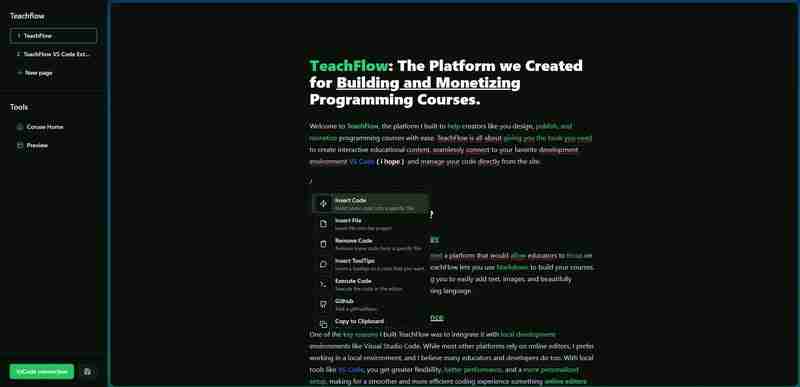
Task: Pick Insert ToolTips from the slash menu
Action: [x=371, y=264]
